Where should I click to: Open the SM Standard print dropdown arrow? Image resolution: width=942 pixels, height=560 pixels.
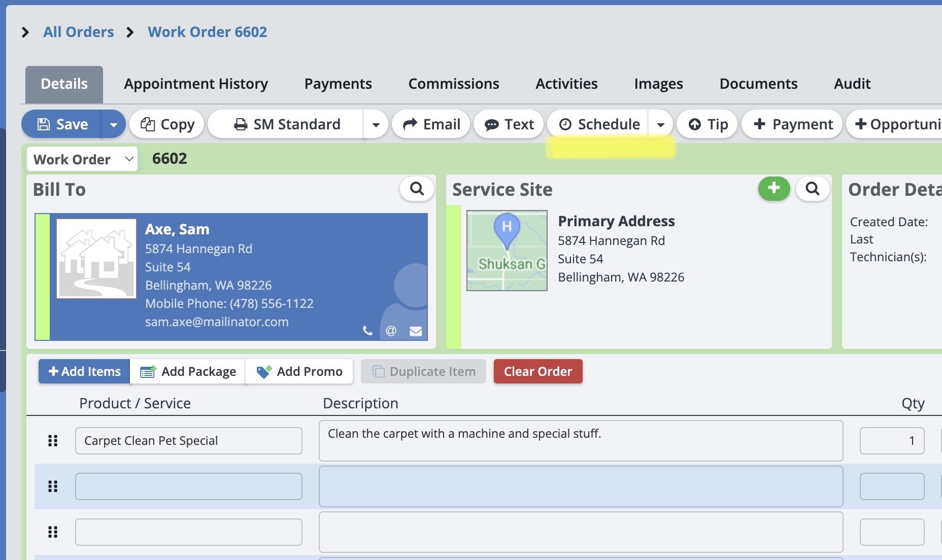pyautogui.click(x=376, y=124)
